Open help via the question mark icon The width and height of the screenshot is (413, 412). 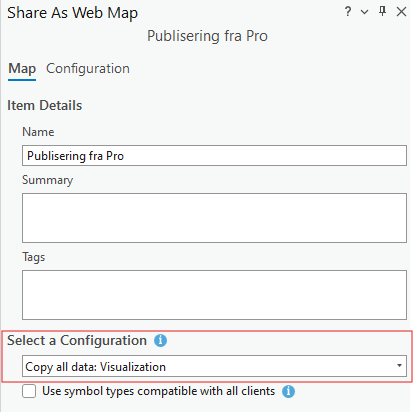(x=348, y=12)
